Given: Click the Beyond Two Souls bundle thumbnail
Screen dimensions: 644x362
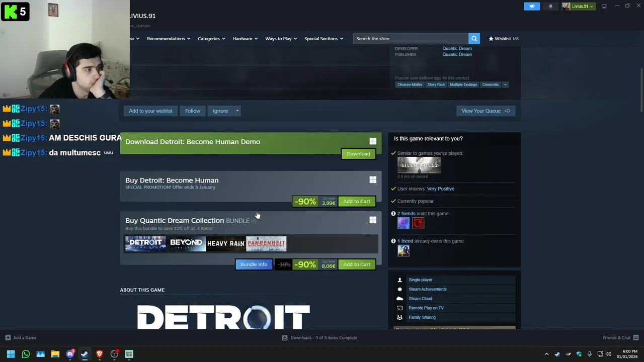Looking at the screenshot, I should coord(186,243).
